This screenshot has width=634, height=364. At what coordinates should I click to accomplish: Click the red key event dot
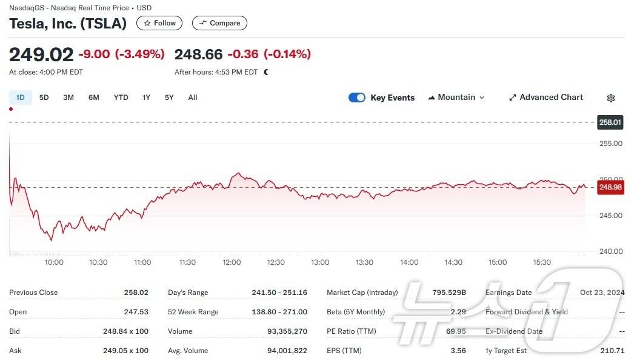pyautogui.click(x=11, y=109)
